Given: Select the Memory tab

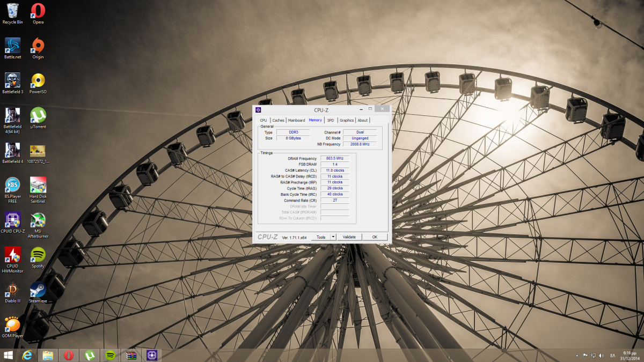Looking at the screenshot, I should point(316,120).
